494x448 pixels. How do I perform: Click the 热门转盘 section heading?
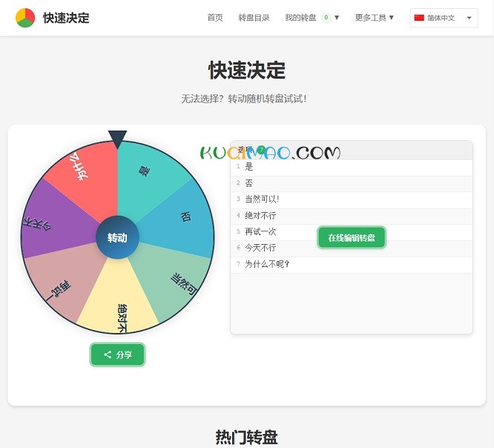coord(247,437)
